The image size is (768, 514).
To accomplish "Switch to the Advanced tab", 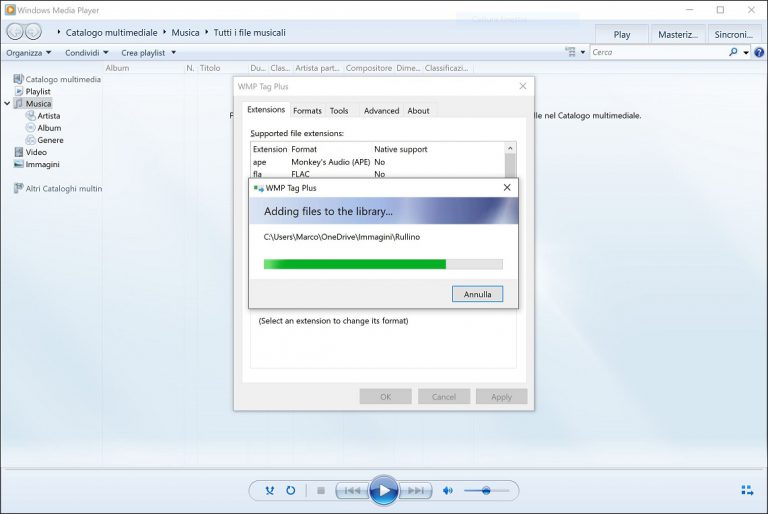I will coord(382,111).
